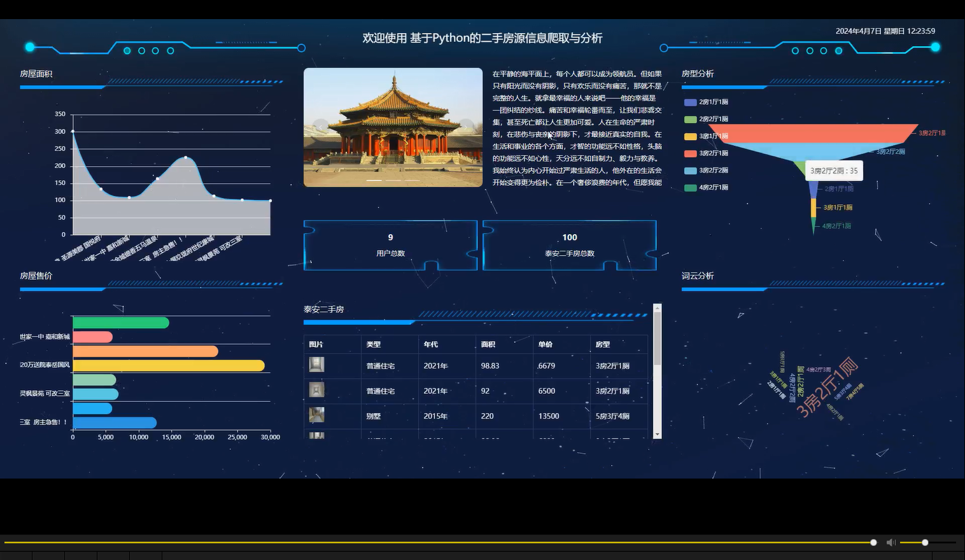Click the 300 peak data point on area chart

pyautogui.click(x=73, y=131)
